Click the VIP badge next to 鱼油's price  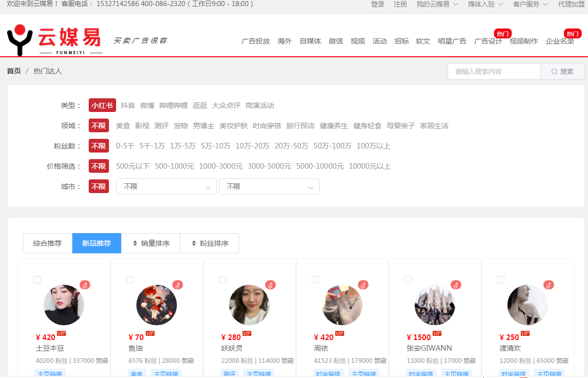[x=149, y=333]
